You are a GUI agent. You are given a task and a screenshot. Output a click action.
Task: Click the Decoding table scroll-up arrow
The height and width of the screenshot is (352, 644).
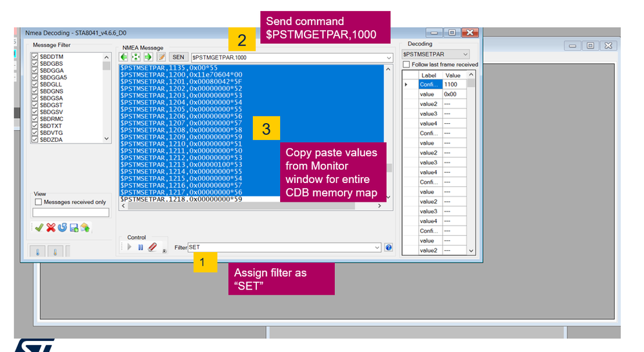[471, 75]
